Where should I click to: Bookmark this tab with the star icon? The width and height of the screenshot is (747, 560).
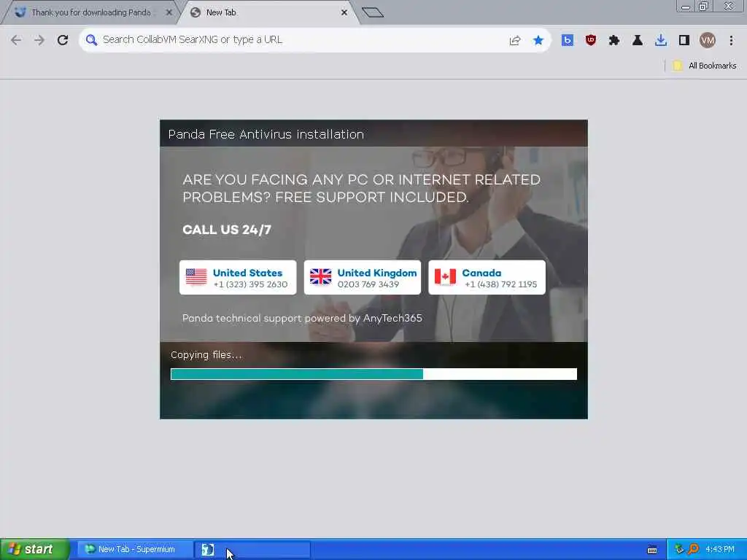(538, 41)
